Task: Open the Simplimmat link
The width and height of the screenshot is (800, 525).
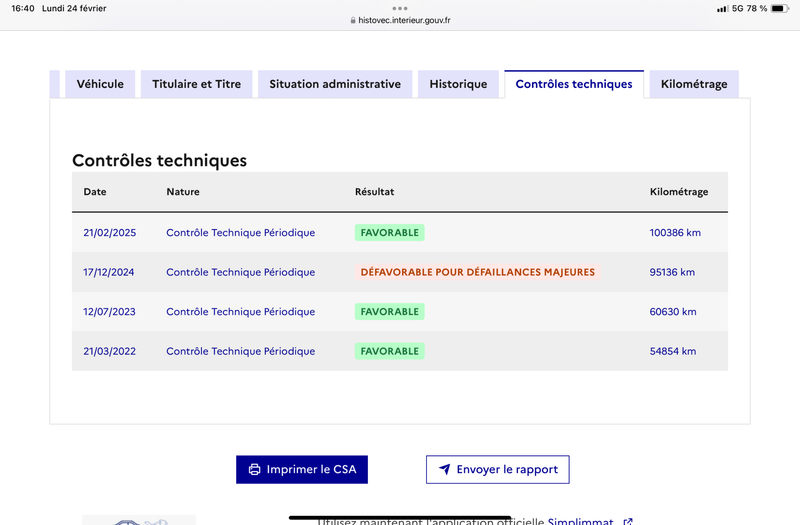Action: [580, 521]
